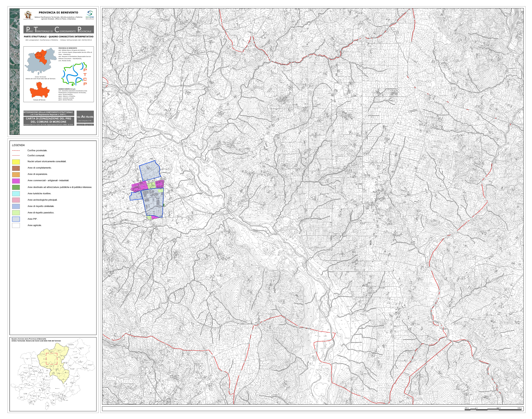Pick the white Aree agricole swatch
The width and height of the screenshot is (532, 419).
(16, 225)
